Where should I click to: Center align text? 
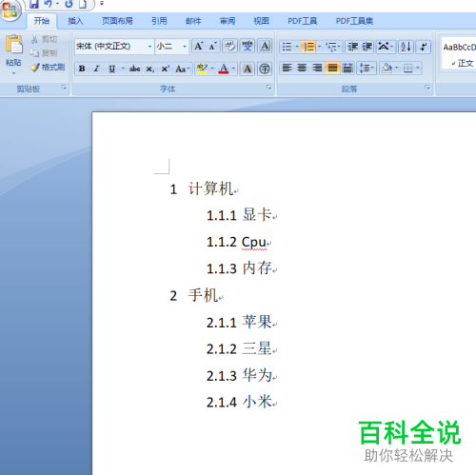[x=302, y=68]
